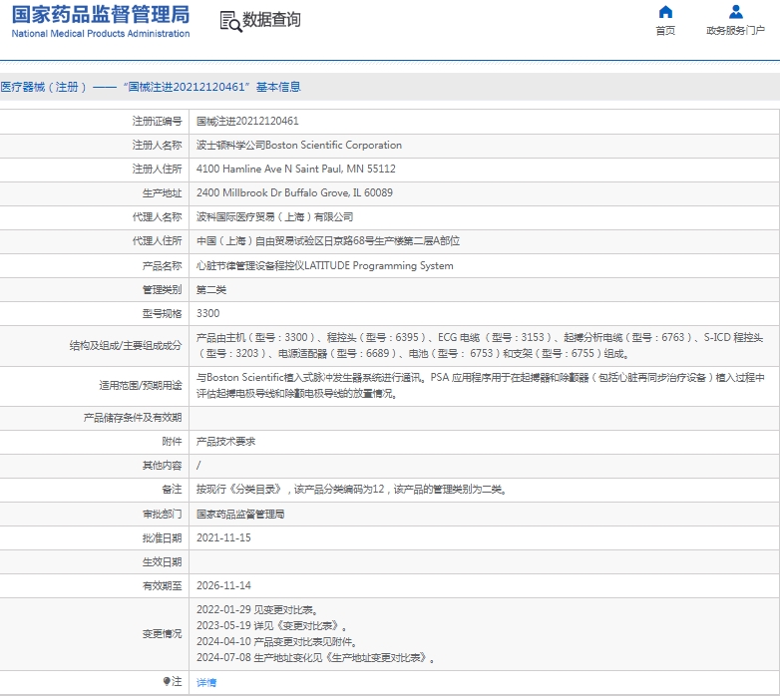
Task: Click the 管理类别 row label
Action: 163,290
